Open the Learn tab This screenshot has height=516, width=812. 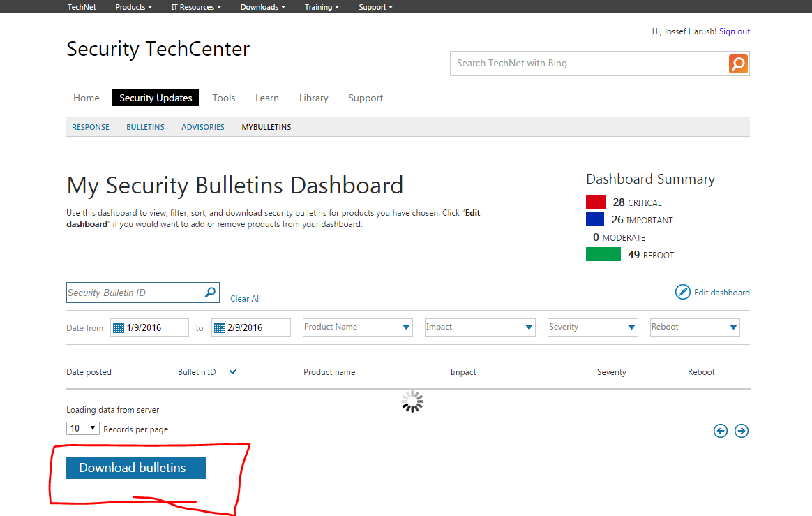point(267,98)
